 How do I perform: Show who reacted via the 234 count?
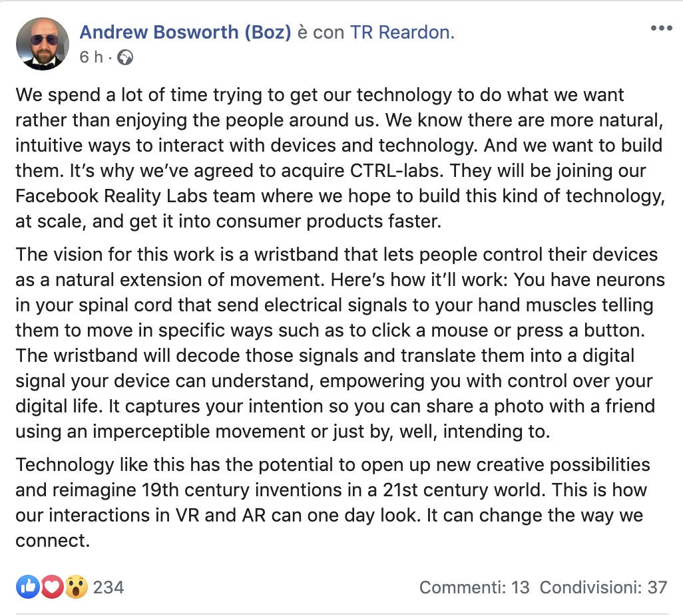point(109,587)
